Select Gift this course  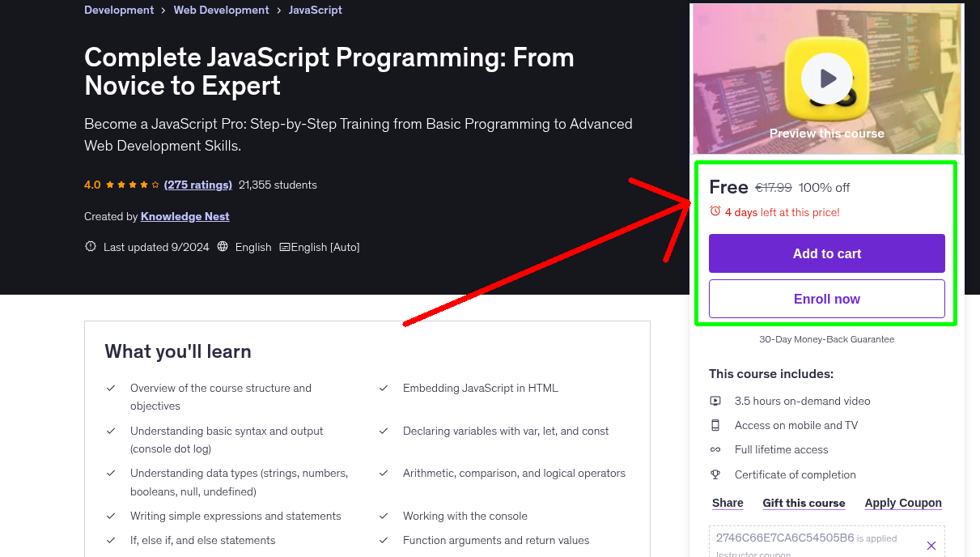coord(804,503)
